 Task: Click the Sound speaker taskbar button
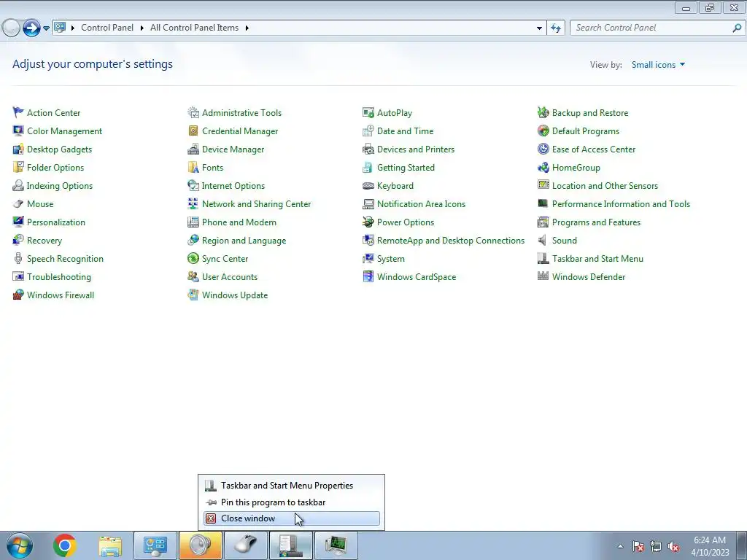201,545
